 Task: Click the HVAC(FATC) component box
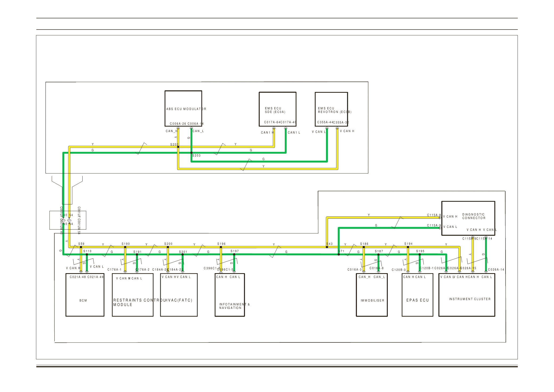point(179,295)
